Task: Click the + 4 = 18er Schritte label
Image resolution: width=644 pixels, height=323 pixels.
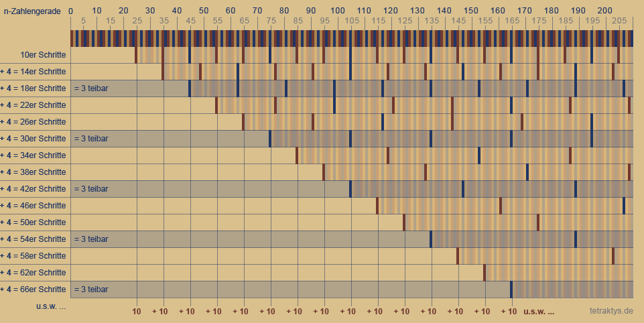Action: (34, 88)
